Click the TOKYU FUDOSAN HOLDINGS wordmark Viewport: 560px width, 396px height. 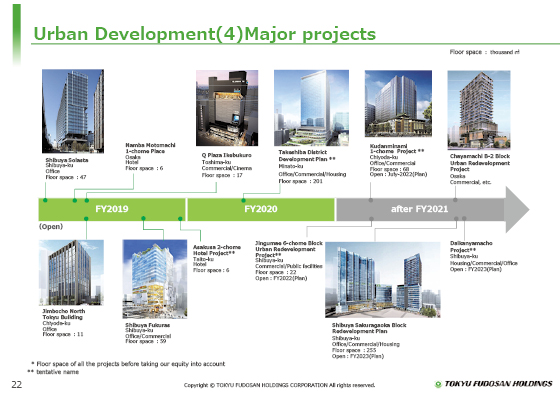pos(499,384)
